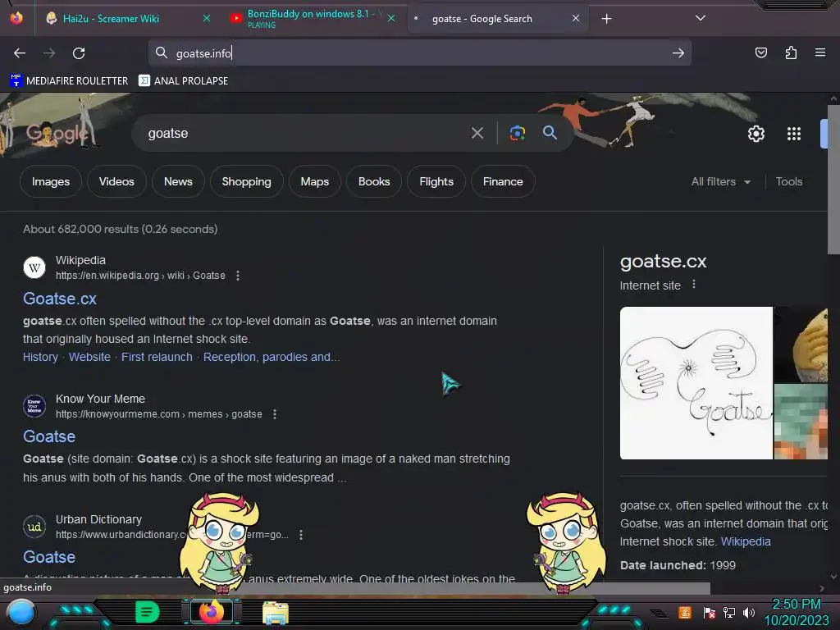840x630 pixels.
Task: Filter results by News
Action: [178, 181]
